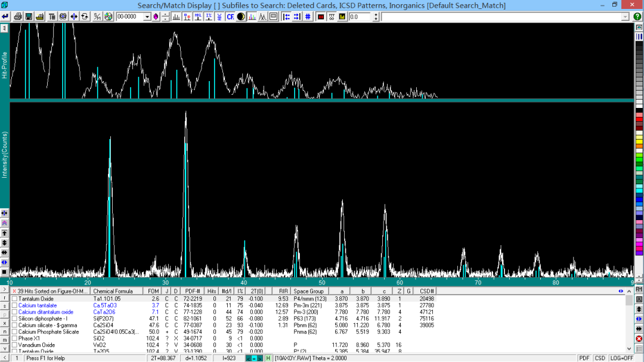Click the help question mark icon
The width and height of the screenshot is (644, 362).
click(637, 17)
